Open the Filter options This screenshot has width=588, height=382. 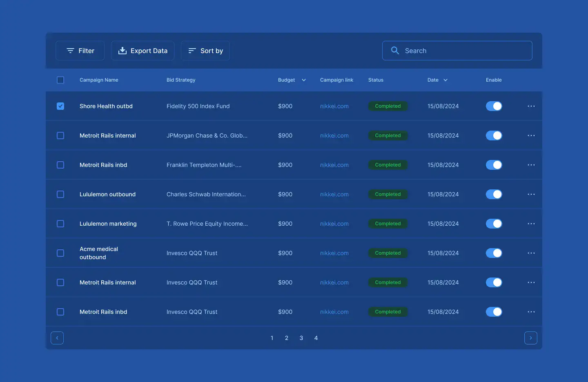(x=80, y=51)
